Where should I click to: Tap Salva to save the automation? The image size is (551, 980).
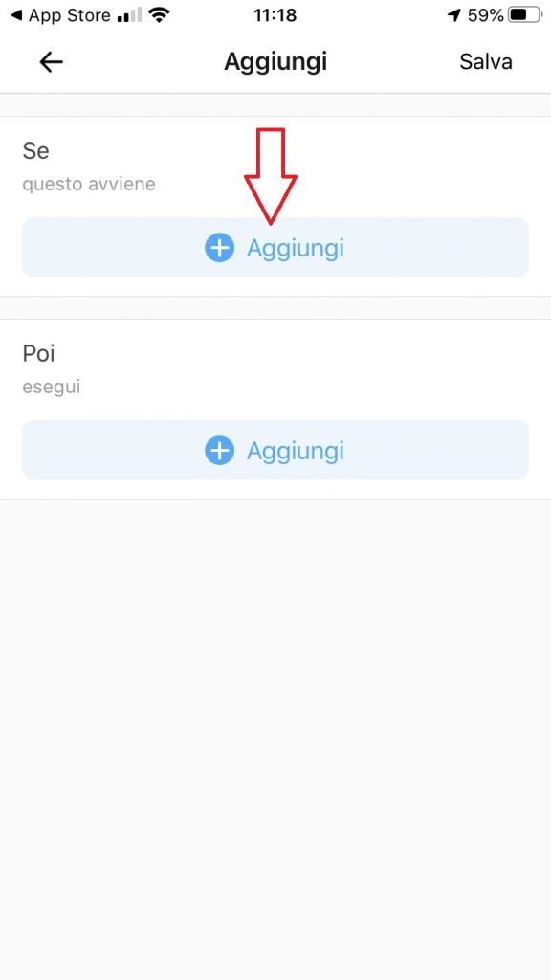coord(485,62)
